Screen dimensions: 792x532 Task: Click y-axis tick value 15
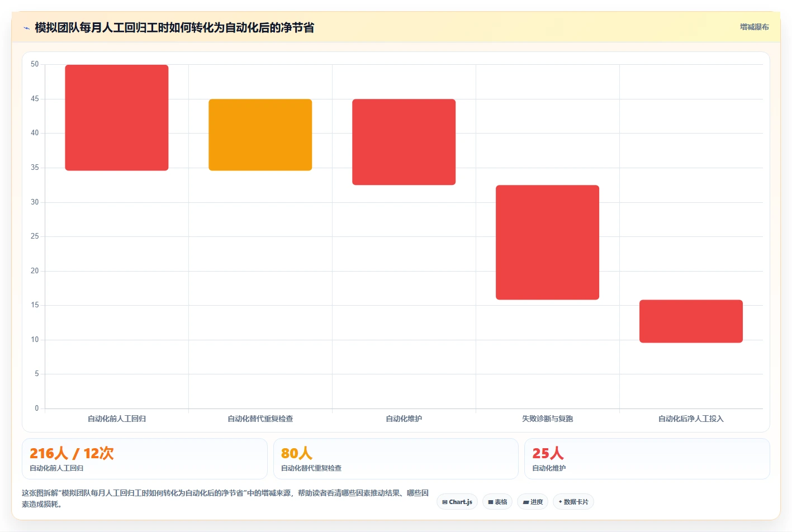[35, 305]
